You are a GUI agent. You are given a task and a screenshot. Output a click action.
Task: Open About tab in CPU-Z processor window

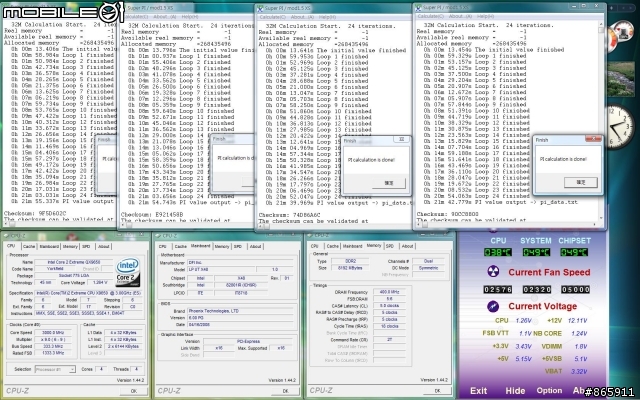click(x=104, y=247)
